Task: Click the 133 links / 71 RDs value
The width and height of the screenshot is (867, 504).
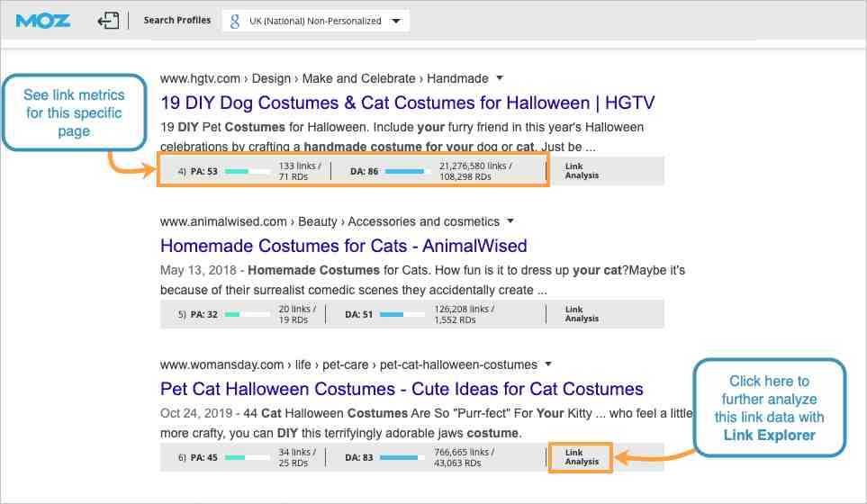Action: tap(299, 171)
